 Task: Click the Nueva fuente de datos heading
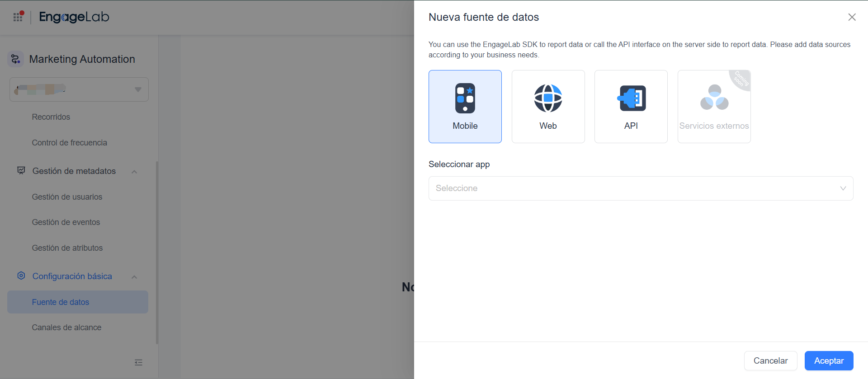pyautogui.click(x=484, y=17)
